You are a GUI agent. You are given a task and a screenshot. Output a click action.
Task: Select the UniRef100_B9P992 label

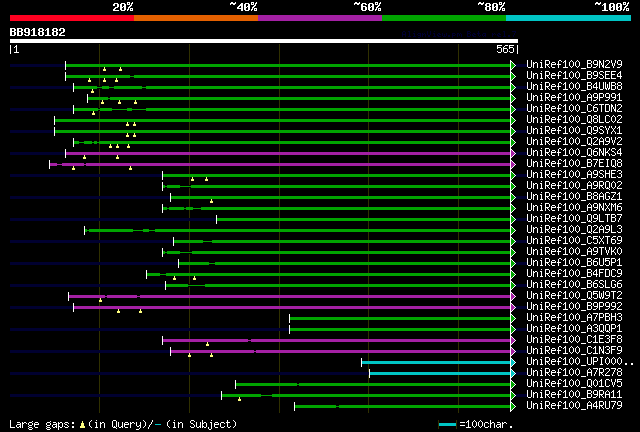pos(574,307)
